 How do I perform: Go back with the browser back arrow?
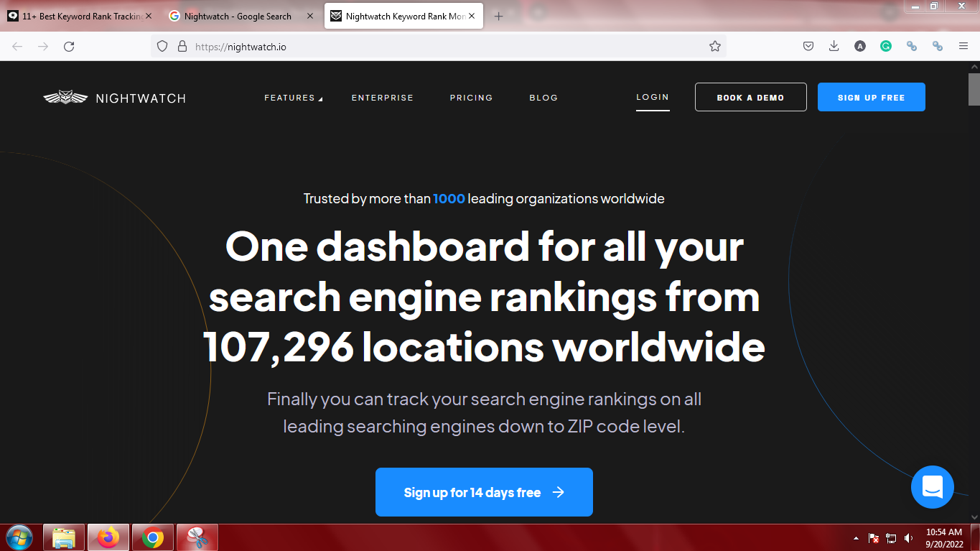[x=17, y=46]
